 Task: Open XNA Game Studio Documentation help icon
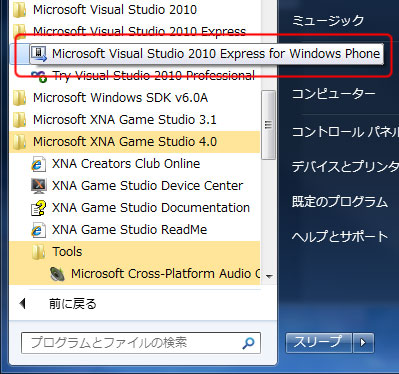tap(39, 208)
